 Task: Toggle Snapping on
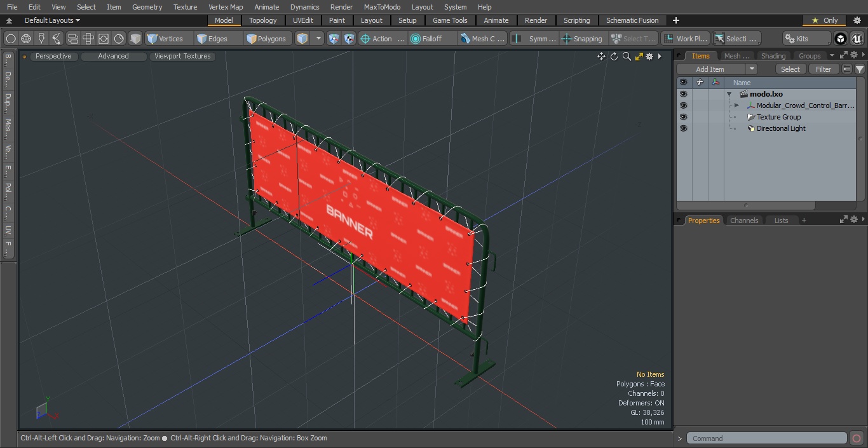583,39
